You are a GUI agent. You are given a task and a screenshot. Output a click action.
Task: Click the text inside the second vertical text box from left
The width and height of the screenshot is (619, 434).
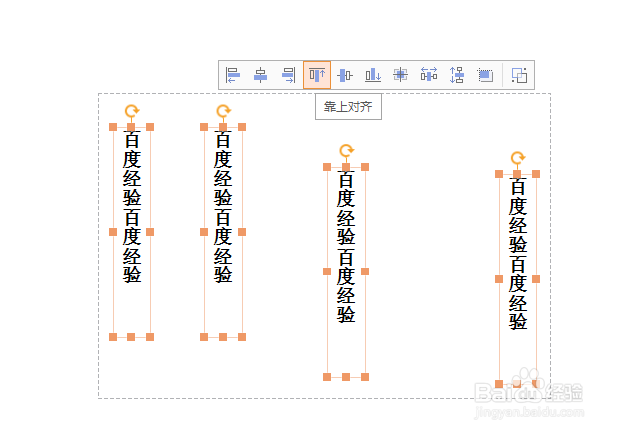223,207
